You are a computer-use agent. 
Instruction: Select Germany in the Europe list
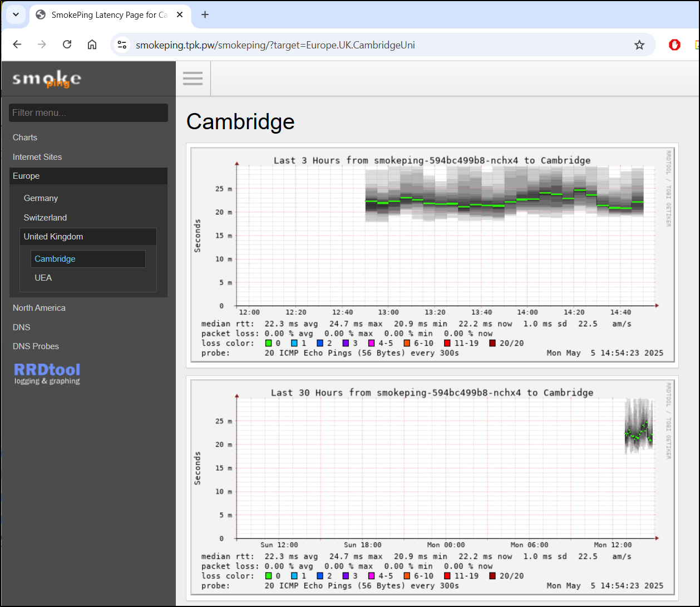click(41, 198)
